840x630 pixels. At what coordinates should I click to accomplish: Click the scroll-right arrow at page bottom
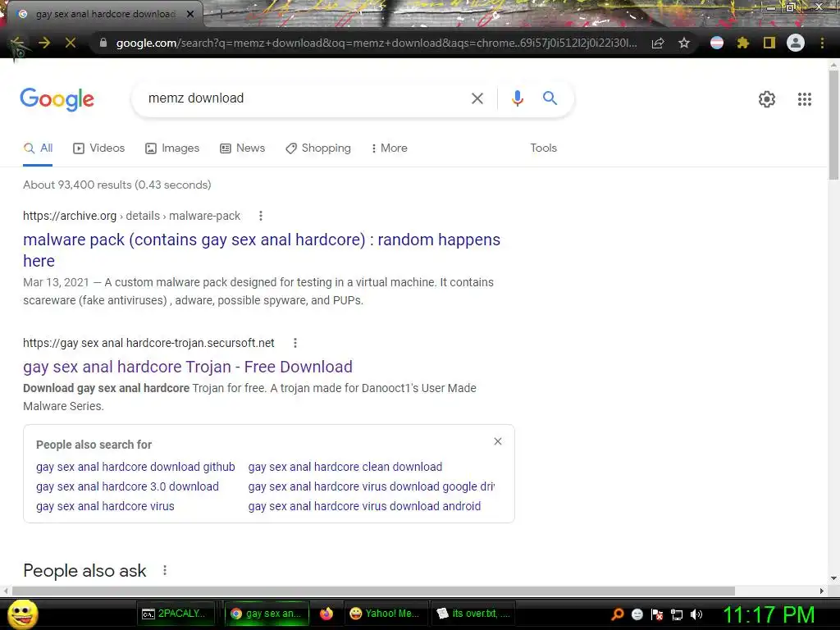pyautogui.click(x=822, y=591)
